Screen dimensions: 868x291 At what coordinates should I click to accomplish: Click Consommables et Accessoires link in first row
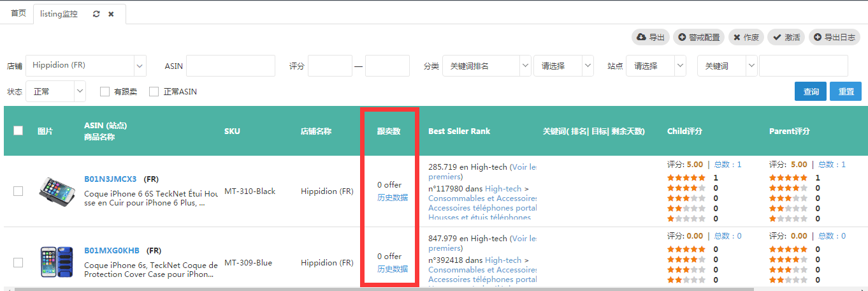point(482,198)
